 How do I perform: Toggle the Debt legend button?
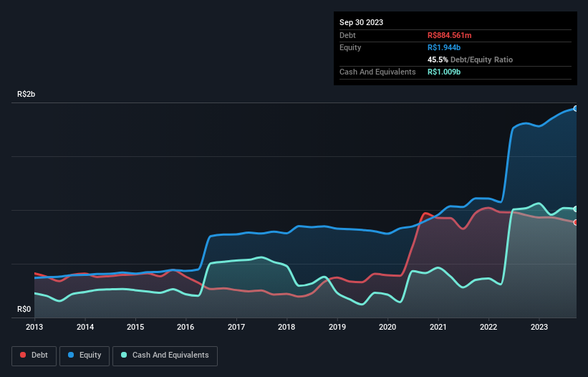pos(34,355)
